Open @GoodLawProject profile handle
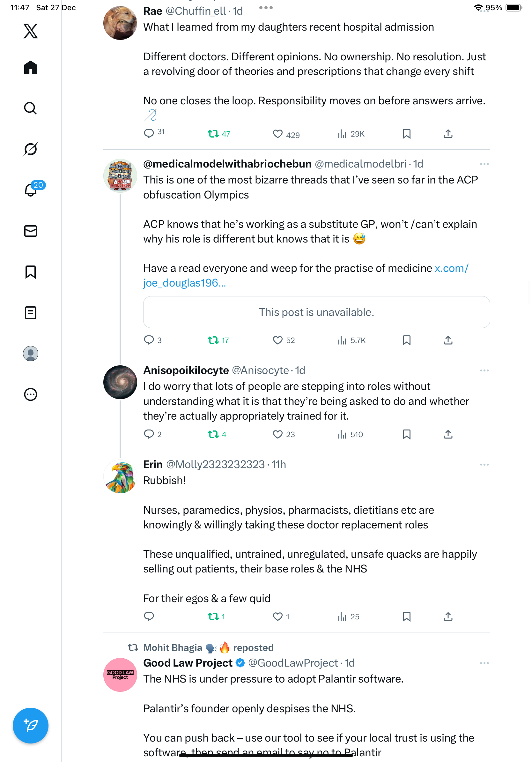The width and height of the screenshot is (532, 762). pyautogui.click(x=293, y=663)
